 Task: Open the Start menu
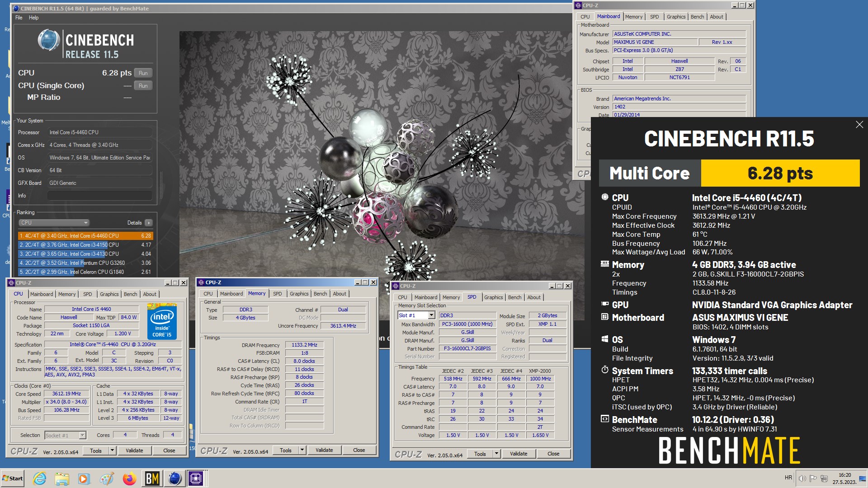(13, 479)
